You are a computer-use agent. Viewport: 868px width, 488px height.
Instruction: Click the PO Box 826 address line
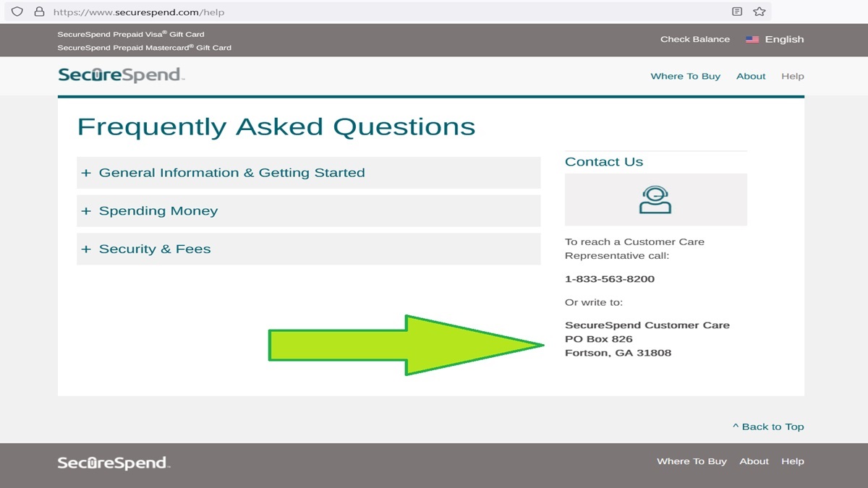[x=599, y=339]
